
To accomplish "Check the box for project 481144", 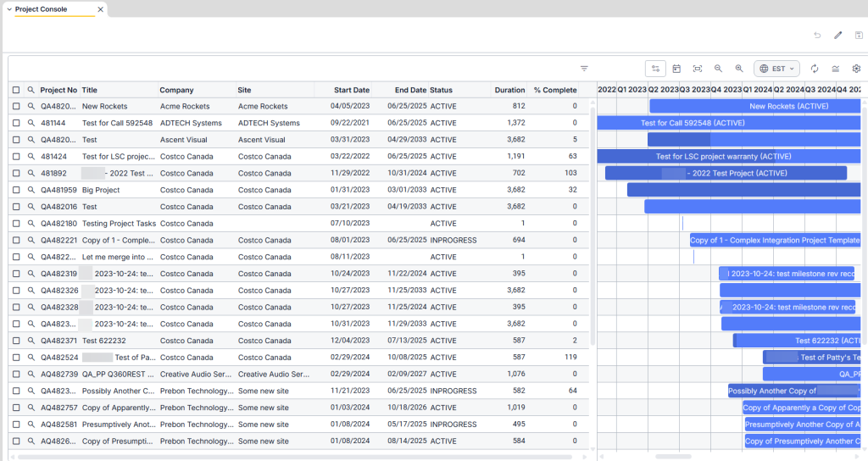I will tap(16, 123).
